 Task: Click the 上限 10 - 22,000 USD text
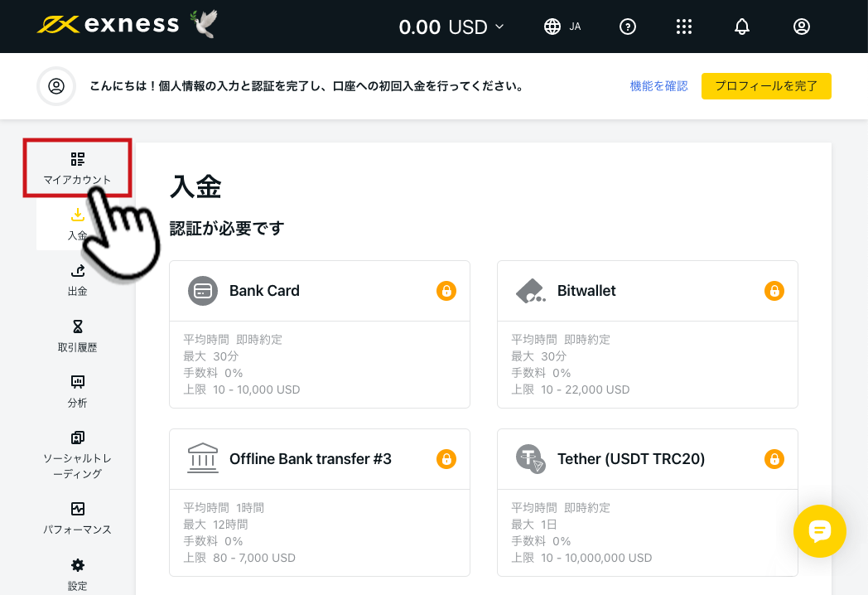click(570, 389)
